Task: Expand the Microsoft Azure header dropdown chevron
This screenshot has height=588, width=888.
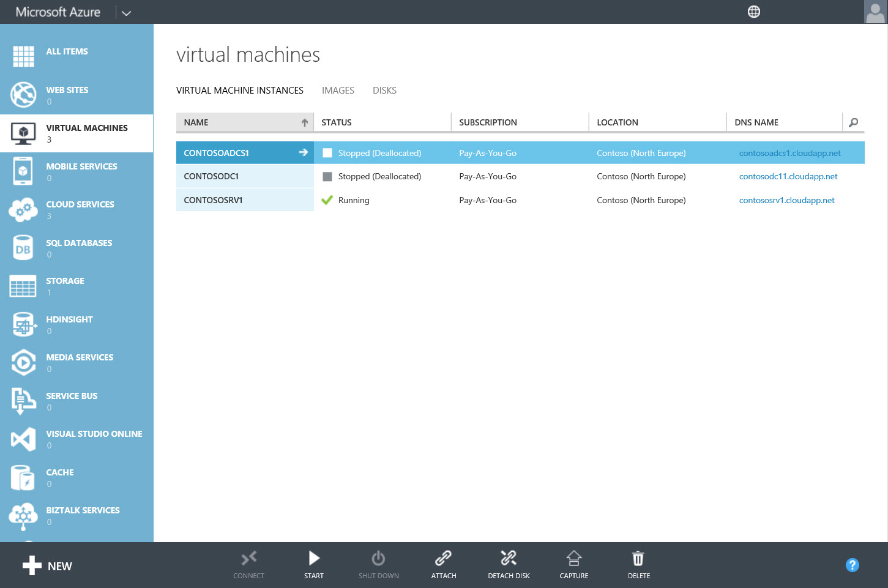Action: pos(126,13)
